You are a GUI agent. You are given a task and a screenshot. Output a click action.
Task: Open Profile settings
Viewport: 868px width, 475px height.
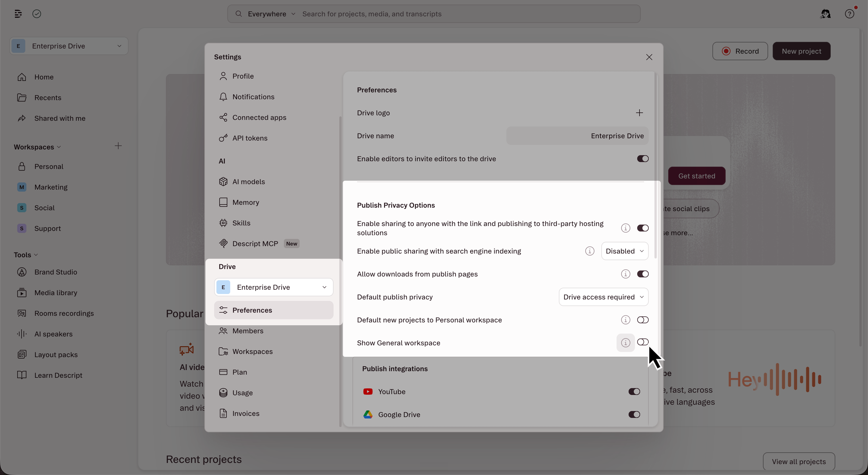click(x=274, y=76)
